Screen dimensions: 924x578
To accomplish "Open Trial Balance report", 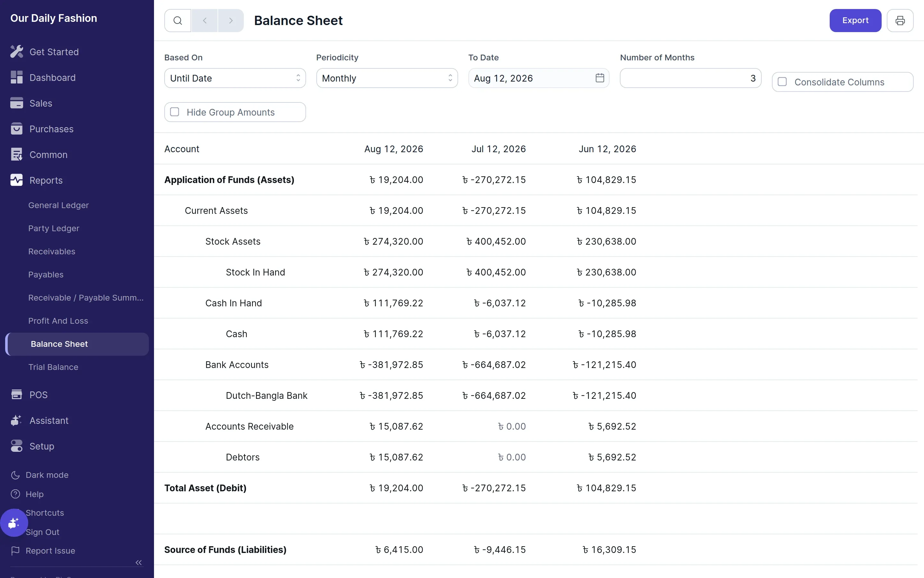I will tap(53, 367).
